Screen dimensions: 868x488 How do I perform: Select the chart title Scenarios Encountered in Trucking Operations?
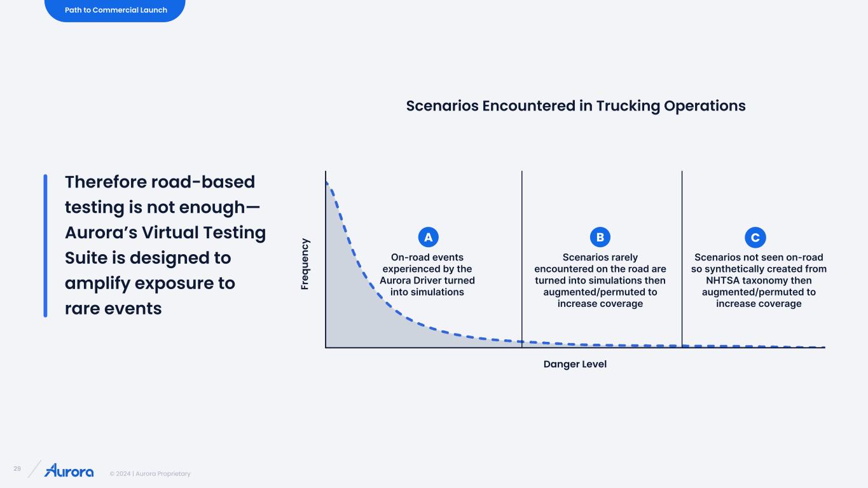point(575,105)
